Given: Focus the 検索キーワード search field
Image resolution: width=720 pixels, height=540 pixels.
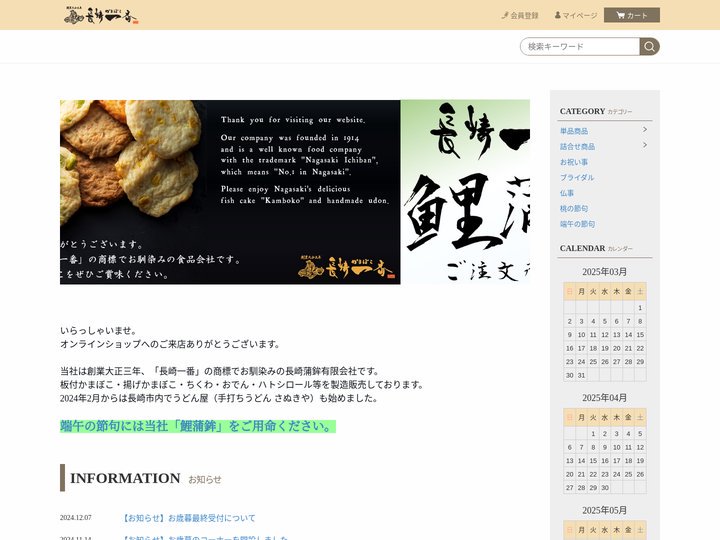Looking at the screenshot, I should click(x=579, y=46).
